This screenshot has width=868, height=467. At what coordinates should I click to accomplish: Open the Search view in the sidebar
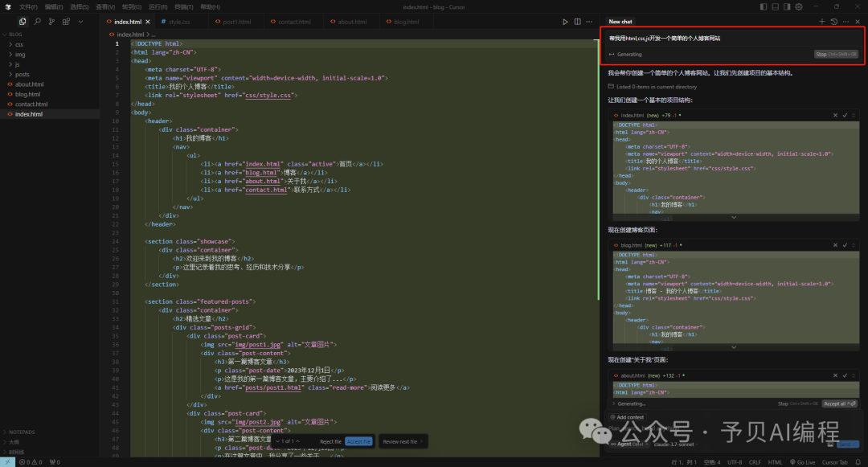tap(37, 22)
